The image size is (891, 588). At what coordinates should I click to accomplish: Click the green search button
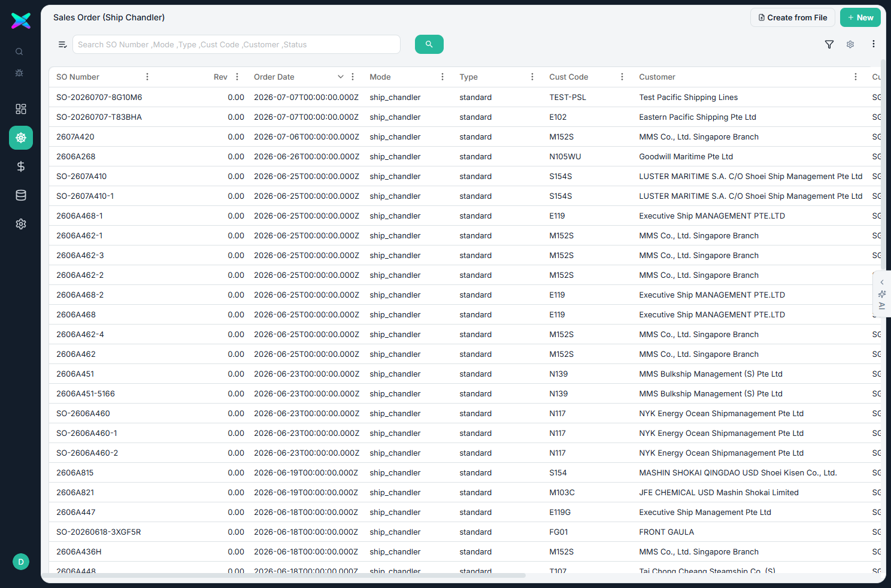[429, 44]
